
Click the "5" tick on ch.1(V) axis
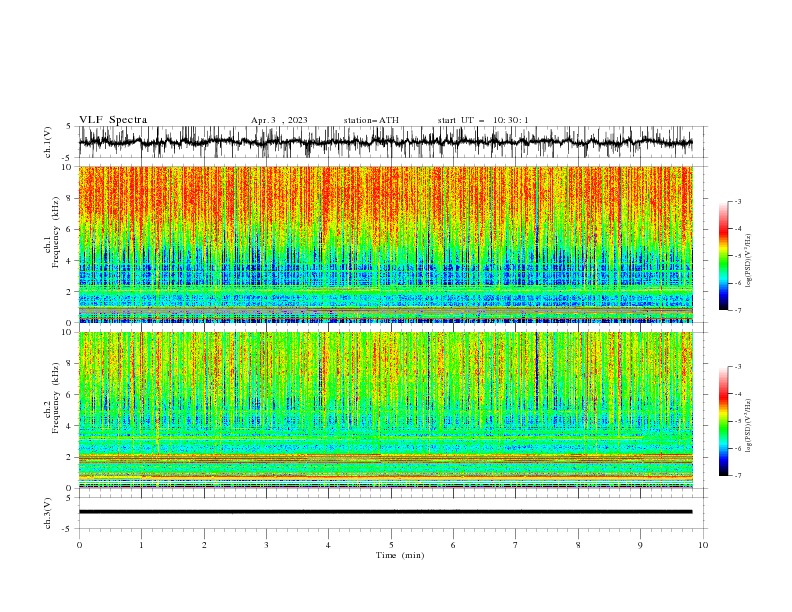[69, 127]
